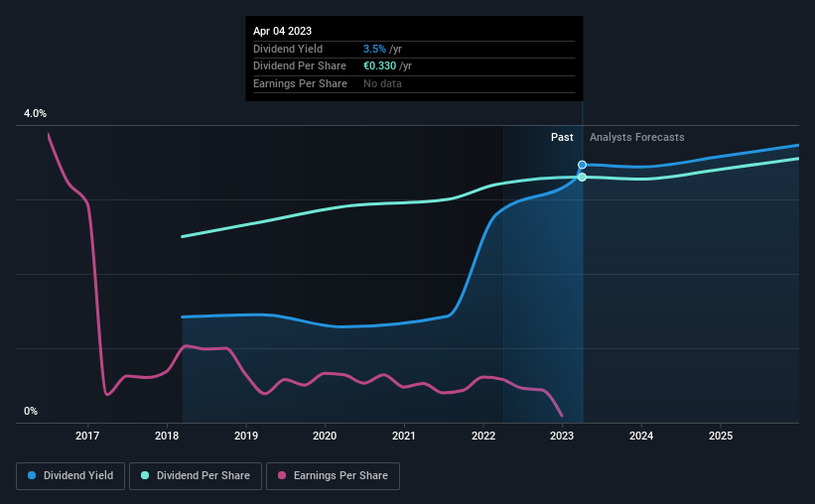Toggle the Dividend Per Share legend button
Image resolution: width=815 pixels, height=504 pixels.
[x=196, y=476]
